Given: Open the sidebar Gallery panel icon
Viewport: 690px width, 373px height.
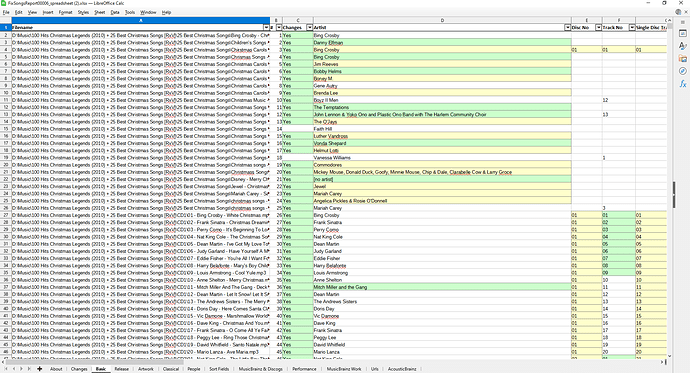Looking at the screenshot, I should 683,59.
